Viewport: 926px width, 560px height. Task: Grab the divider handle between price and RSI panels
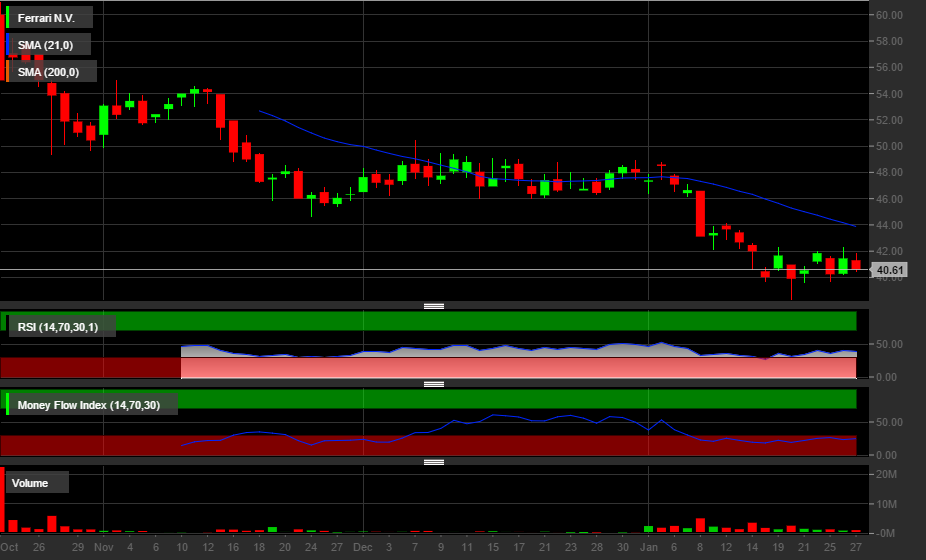click(434, 306)
